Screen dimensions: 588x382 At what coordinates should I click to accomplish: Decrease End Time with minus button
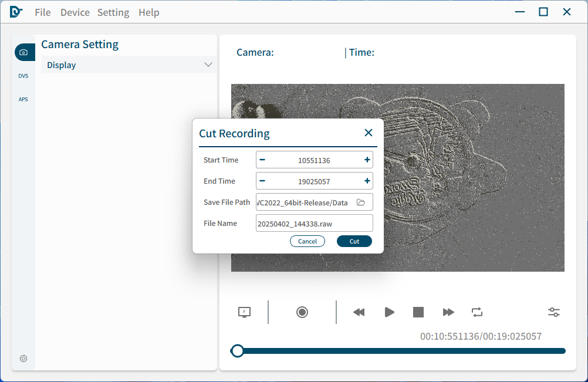pos(262,181)
